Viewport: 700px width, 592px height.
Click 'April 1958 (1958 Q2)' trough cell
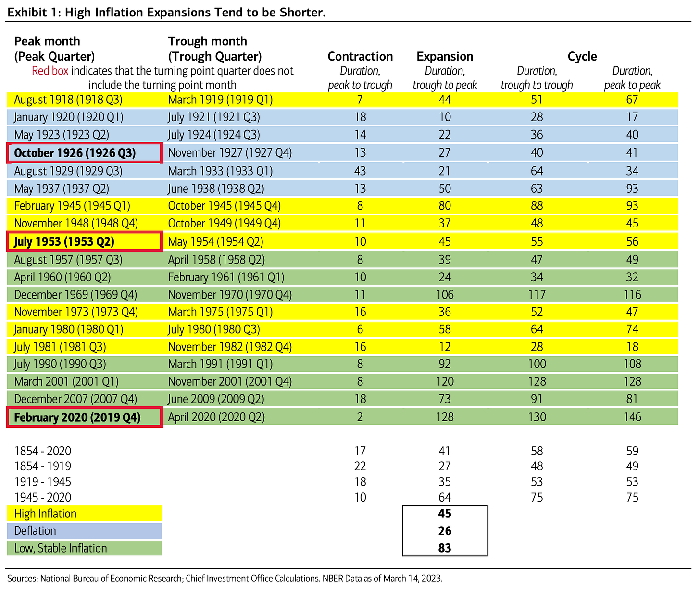216,260
